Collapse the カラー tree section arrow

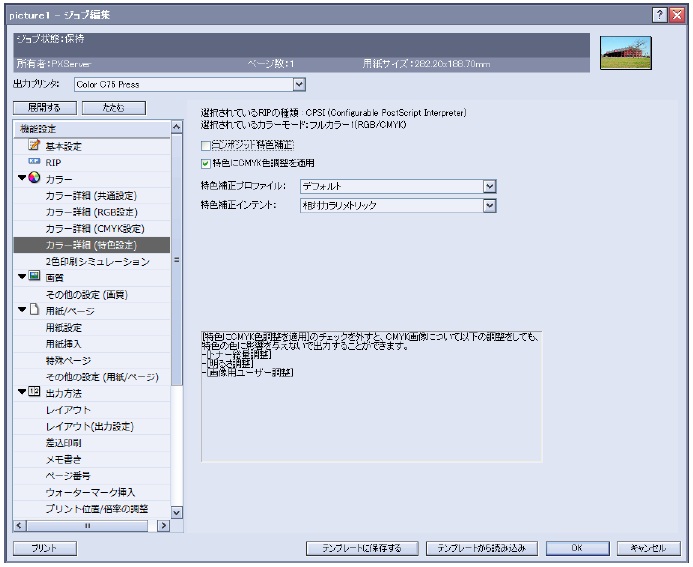tap(21, 178)
